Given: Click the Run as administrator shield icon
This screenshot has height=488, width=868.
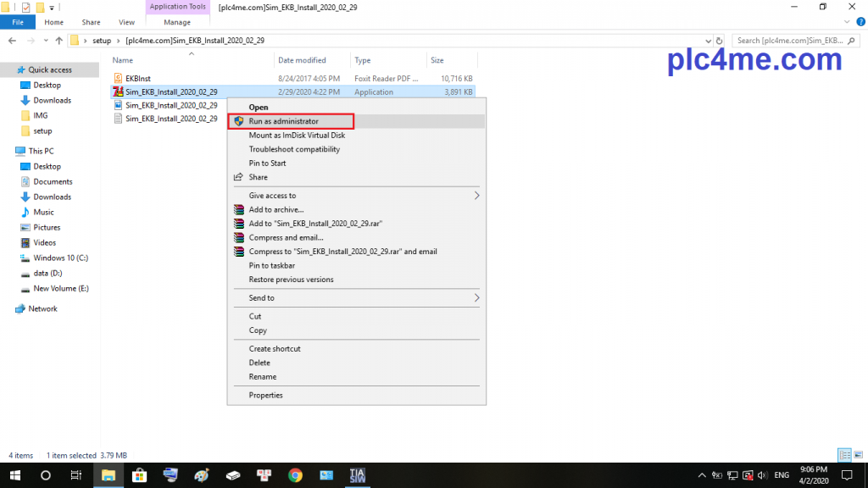Looking at the screenshot, I should click(238, 121).
